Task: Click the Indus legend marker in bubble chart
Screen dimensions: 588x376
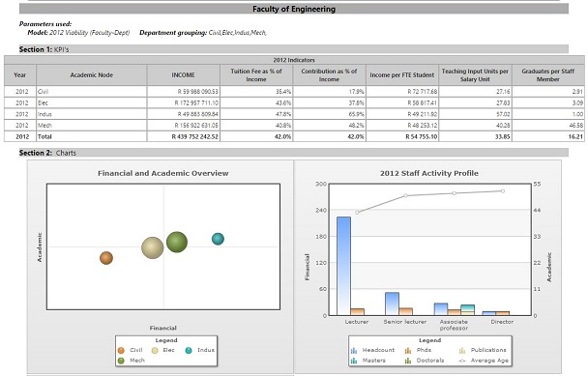Action: [189, 351]
